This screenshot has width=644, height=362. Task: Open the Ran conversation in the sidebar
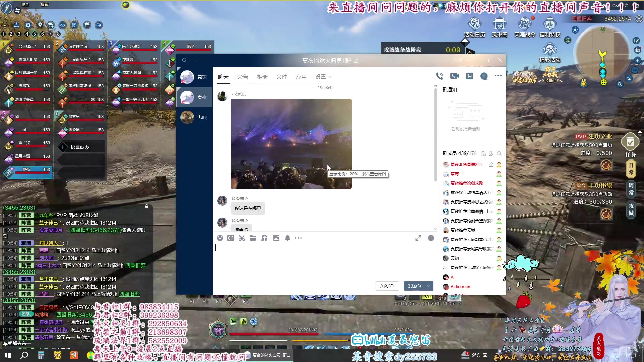point(195,117)
